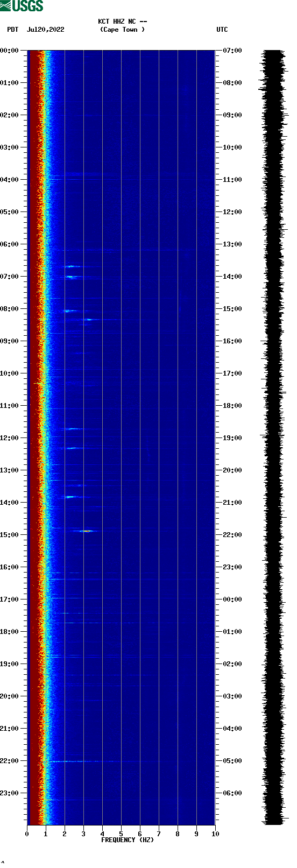Click frequency axis tick label 5
The image size is (297, 868).
coord(121,834)
